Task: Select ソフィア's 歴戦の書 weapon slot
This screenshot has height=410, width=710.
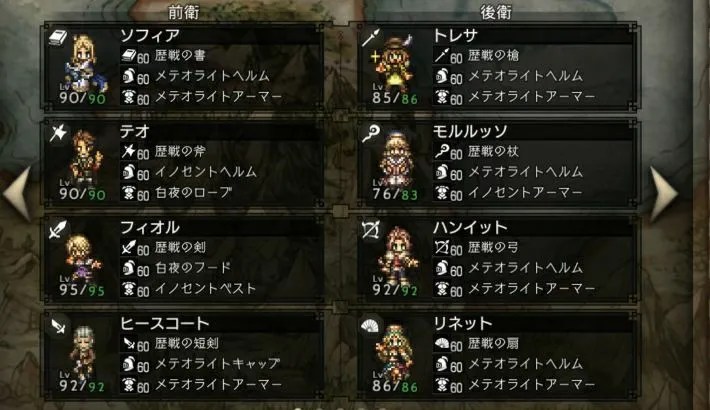Action: click(221, 56)
